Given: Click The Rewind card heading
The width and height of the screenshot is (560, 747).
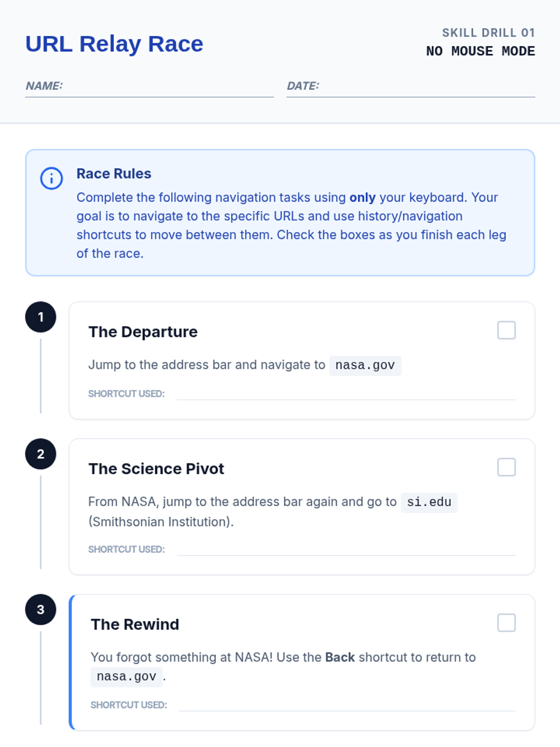Looking at the screenshot, I should tap(135, 624).
